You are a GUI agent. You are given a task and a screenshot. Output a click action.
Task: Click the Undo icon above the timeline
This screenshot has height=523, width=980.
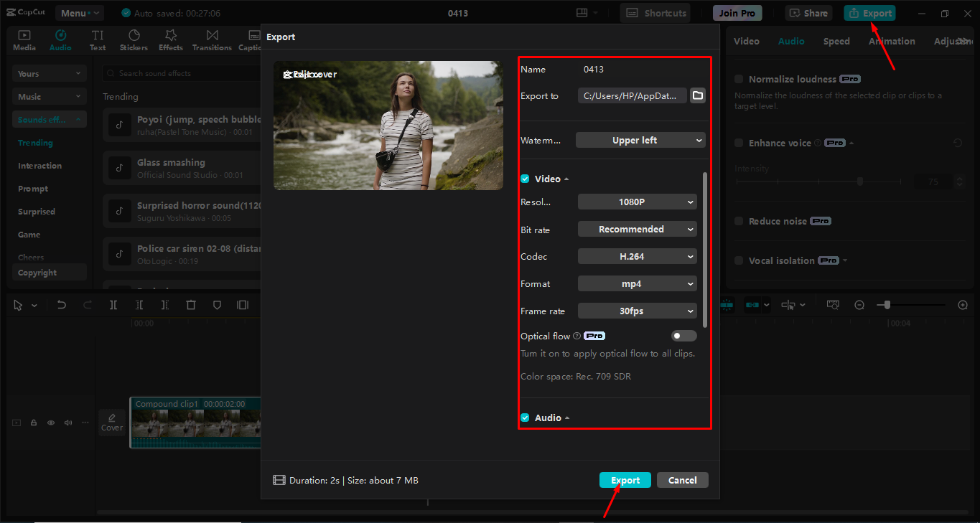click(x=62, y=305)
